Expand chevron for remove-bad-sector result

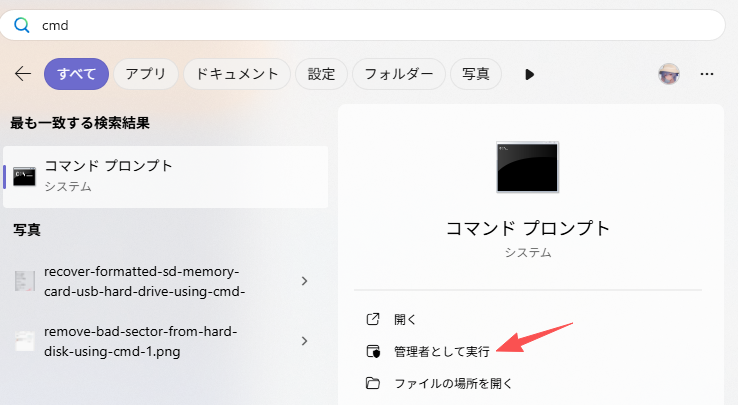(x=305, y=341)
